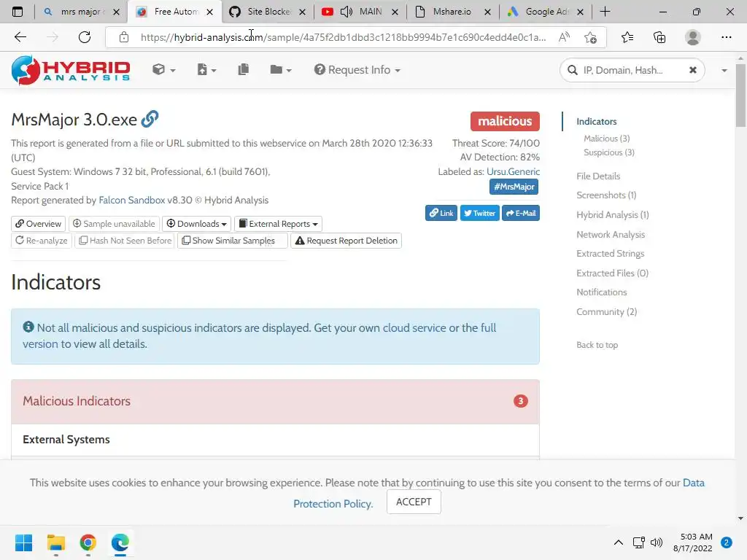Select Malicious (3) in sidebar
This screenshot has height=560, width=747.
(606, 139)
